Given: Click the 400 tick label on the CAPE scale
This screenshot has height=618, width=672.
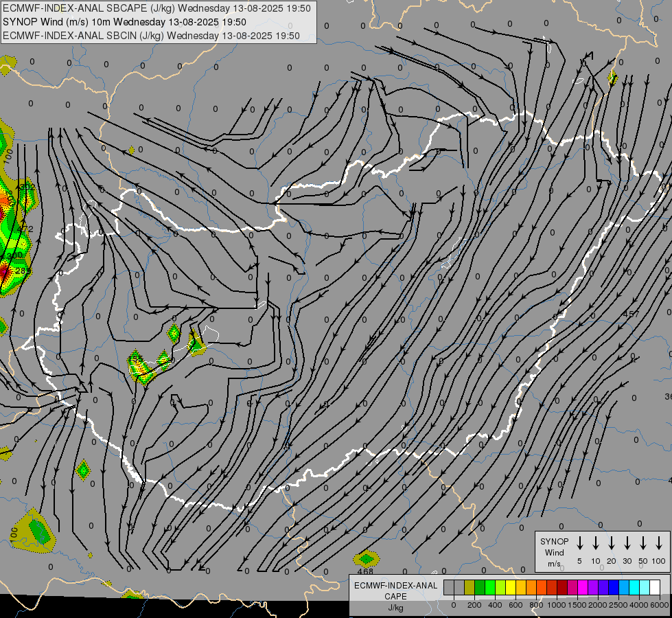Looking at the screenshot, I should 495,605.
